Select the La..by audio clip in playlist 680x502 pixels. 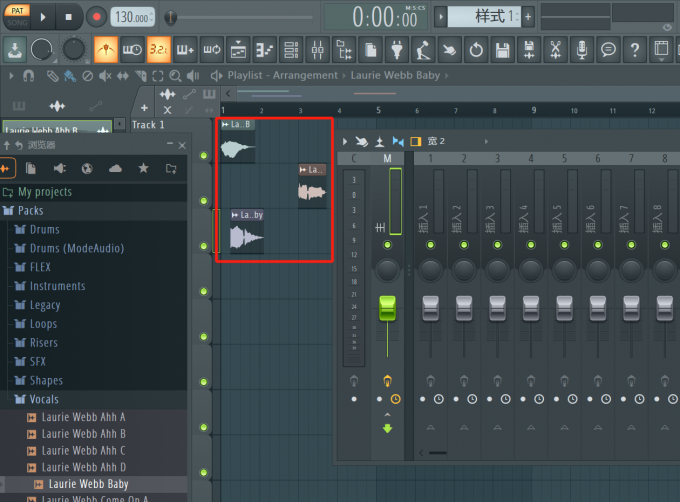[247, 231]
